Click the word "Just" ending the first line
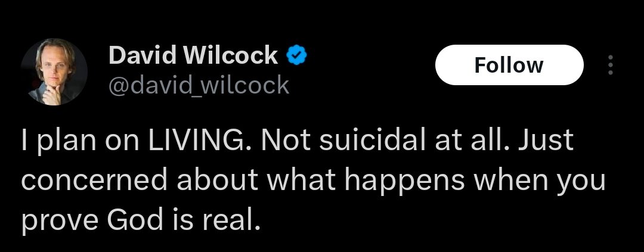This screenshot has height=252, width=644. tap(546, 139)
